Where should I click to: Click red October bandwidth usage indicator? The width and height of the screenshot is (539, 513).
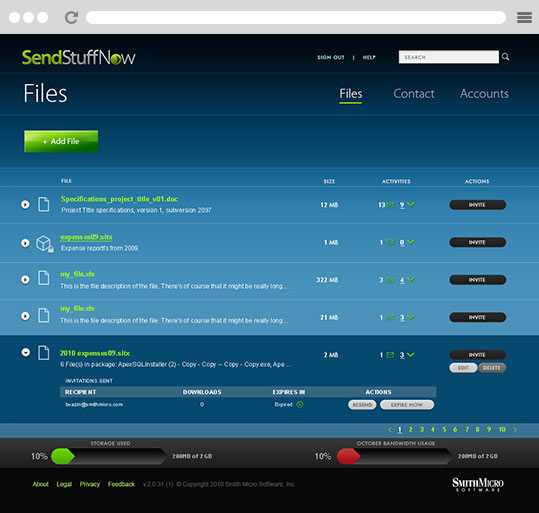coord(349,456)
